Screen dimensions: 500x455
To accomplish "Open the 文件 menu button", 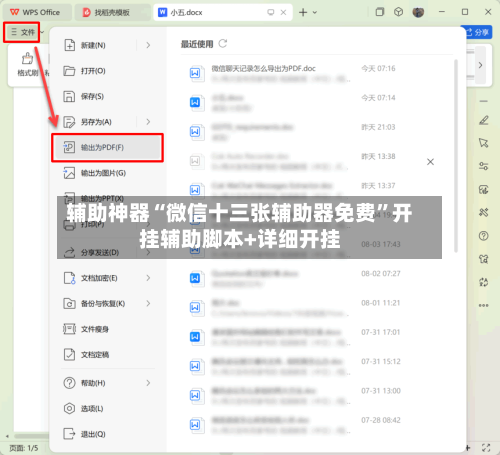I will pos(23,32).
